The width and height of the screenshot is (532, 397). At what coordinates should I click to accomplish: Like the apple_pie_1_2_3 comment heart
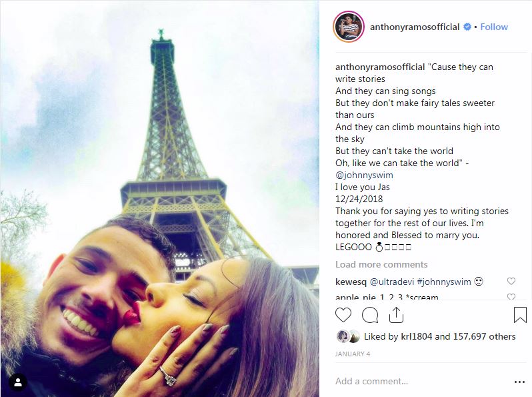(511, 296)
